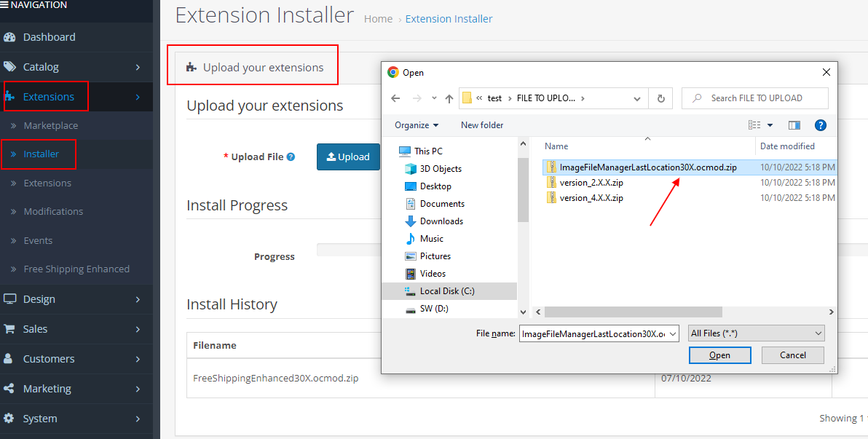This screenshot has height=439, width=868.
Task: Expand the address bar path dropdown
Action: 636,98
